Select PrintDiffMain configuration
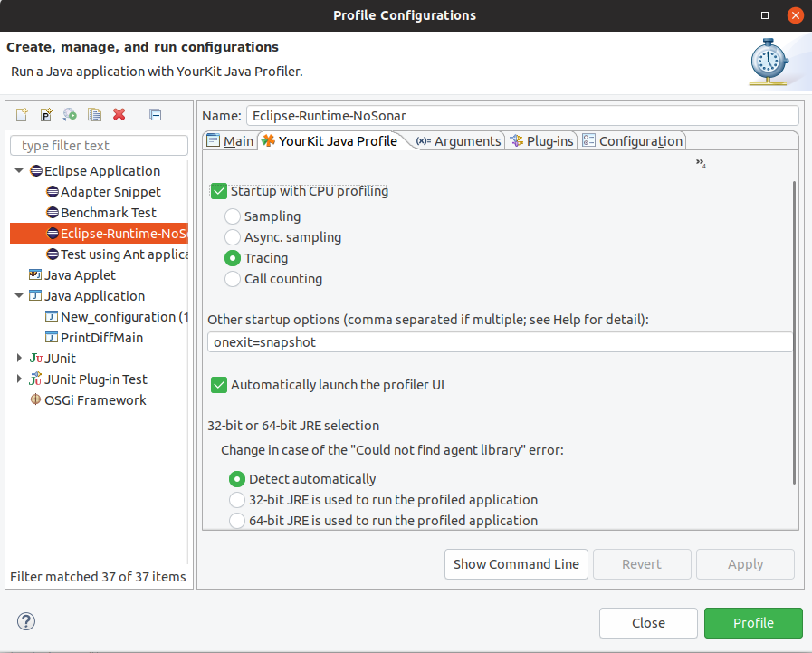The width and height of the screenshot is (812, 653). [94, 338]
